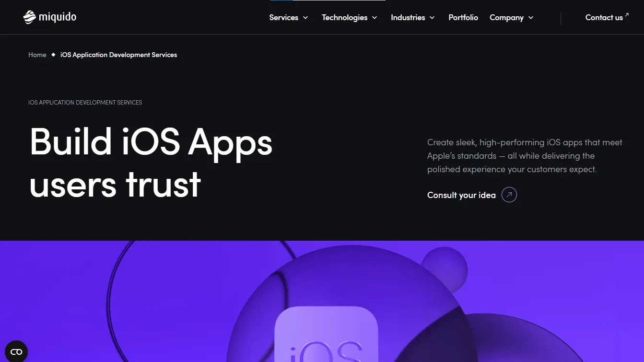Expand the Services dropdown chevron

coord(305,18)
